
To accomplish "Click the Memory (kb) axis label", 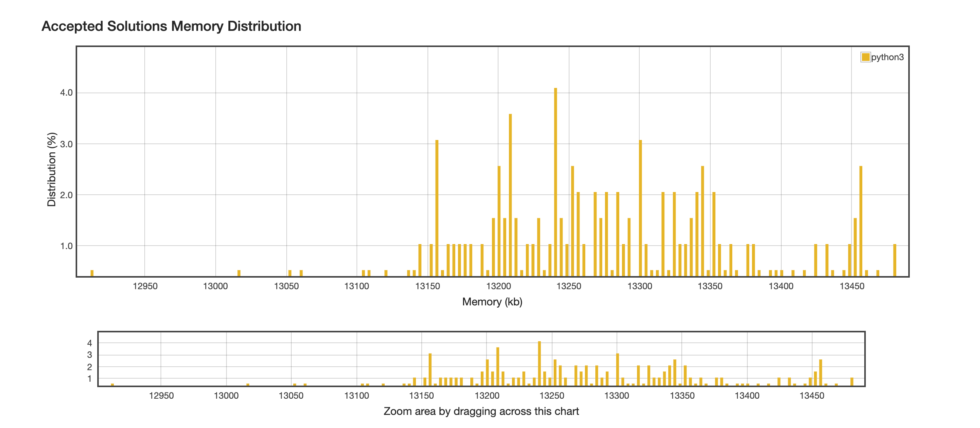I will (492, 302).
